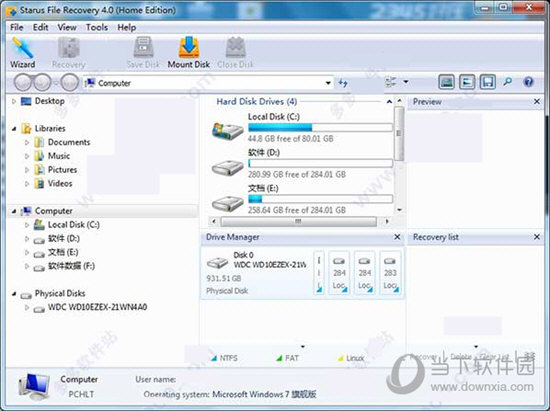Click the drive list horizontal scrollbar
This screenshot has width=550, height=411.
(x=299, y=222)
